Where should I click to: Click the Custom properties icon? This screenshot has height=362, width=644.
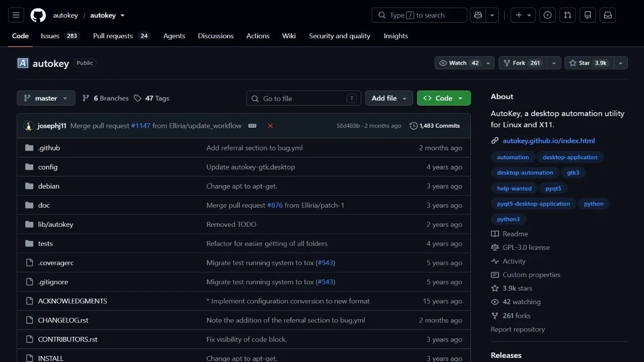tap(495, 275)
